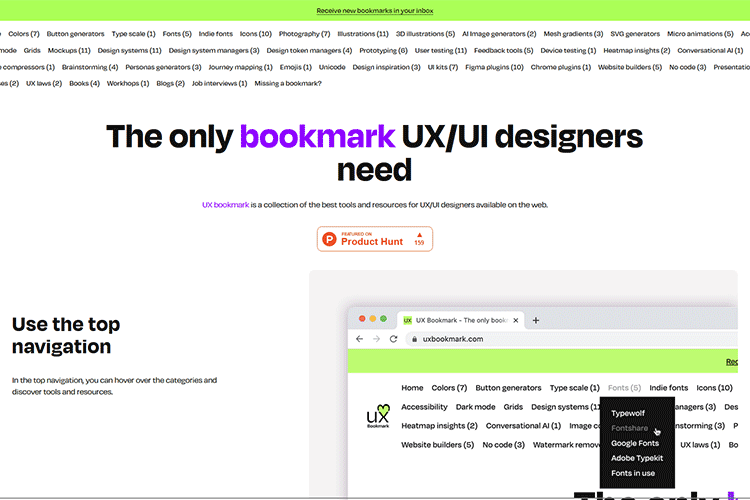Click the purple UX bookmark text link
Image resolution: width=750 pixels, height=500 pixels.
[225, 205]
